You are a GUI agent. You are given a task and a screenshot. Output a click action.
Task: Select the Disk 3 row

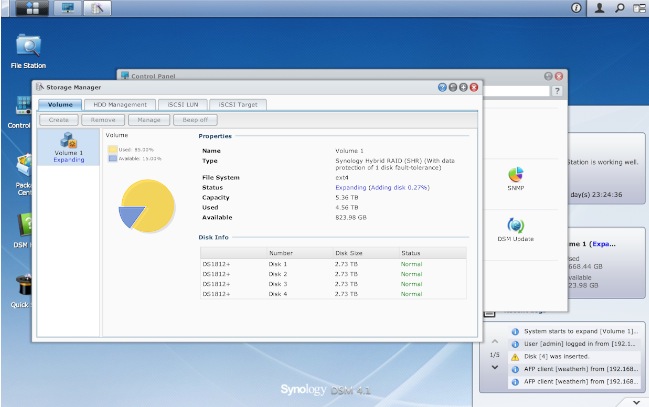(x=333, y=284)
